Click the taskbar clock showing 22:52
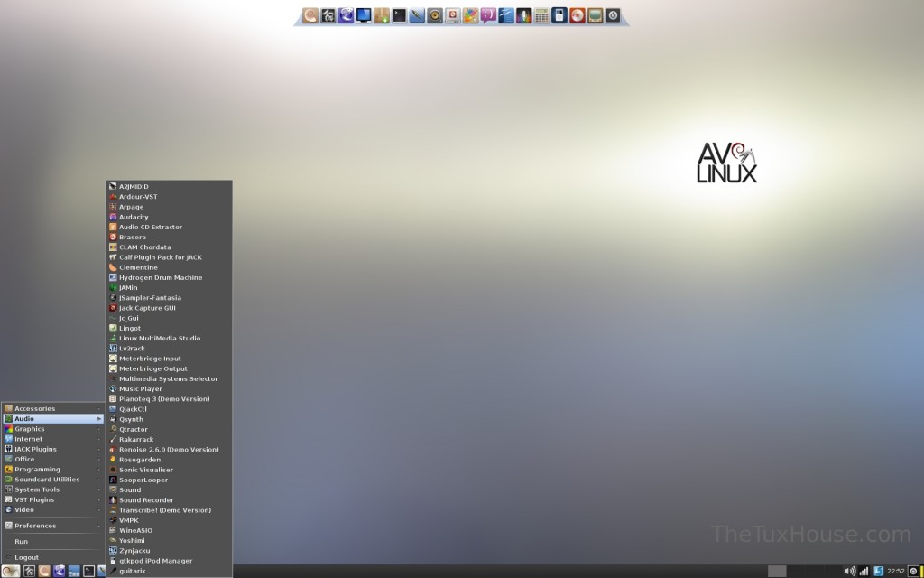 click(x=896, y=571)
